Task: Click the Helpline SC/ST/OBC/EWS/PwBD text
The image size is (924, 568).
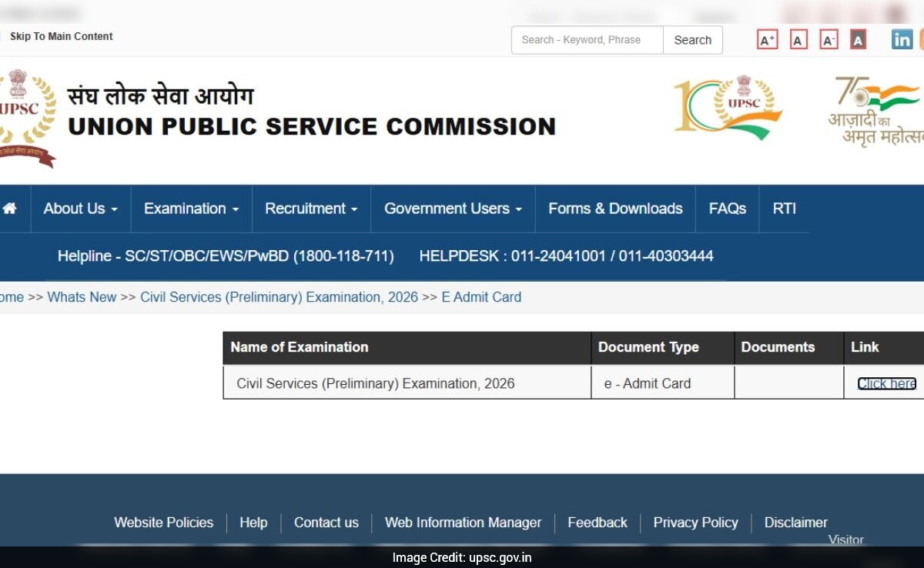Action: (226, 256)
